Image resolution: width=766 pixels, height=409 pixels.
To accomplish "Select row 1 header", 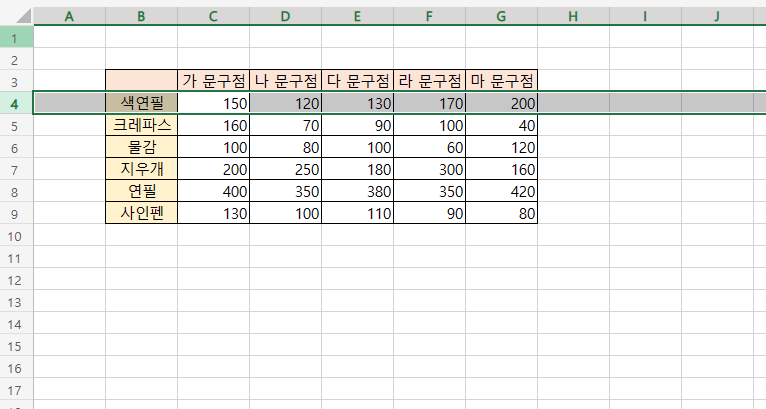I will point(16,38).
